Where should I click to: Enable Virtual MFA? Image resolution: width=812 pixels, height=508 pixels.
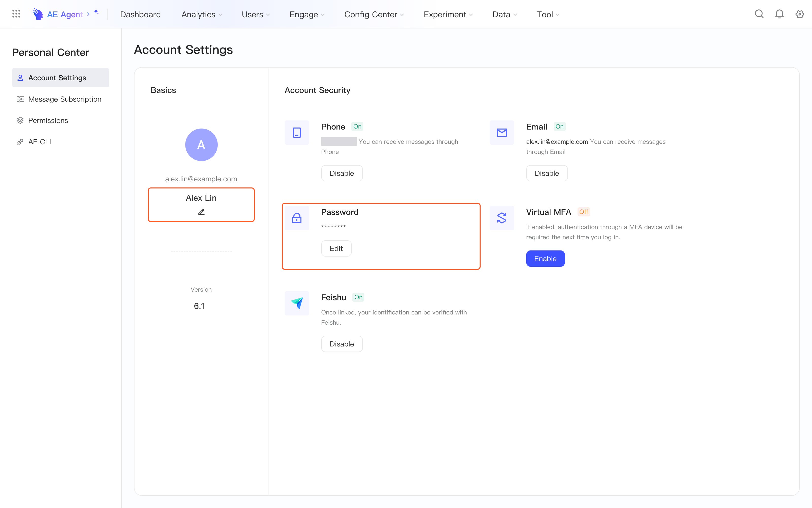coord(545,259)
